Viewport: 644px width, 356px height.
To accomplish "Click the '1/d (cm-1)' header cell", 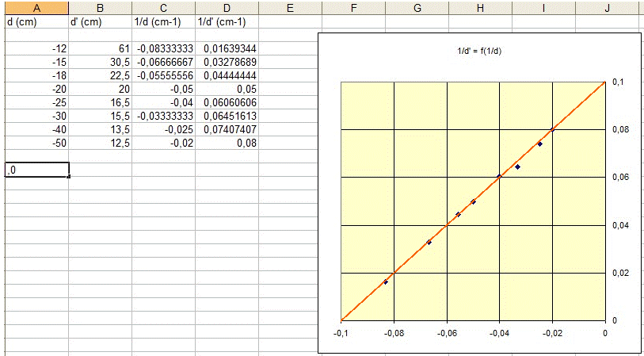I will coord(162,21).
